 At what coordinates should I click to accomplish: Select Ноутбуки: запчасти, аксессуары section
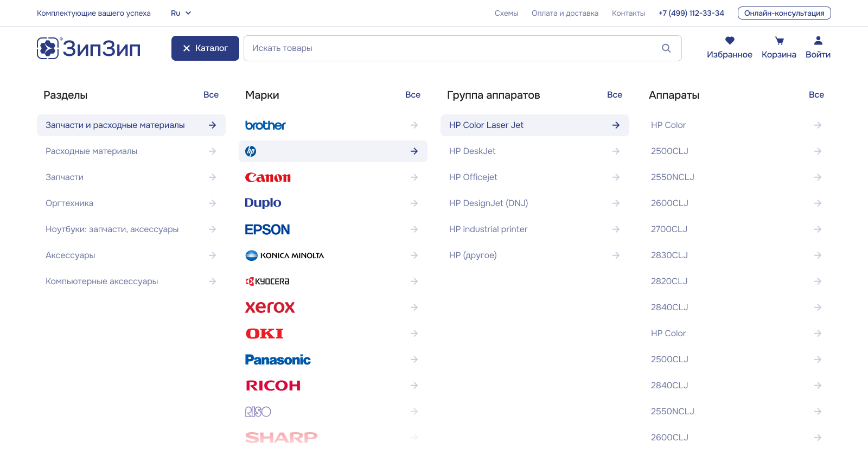coord(131,229)
